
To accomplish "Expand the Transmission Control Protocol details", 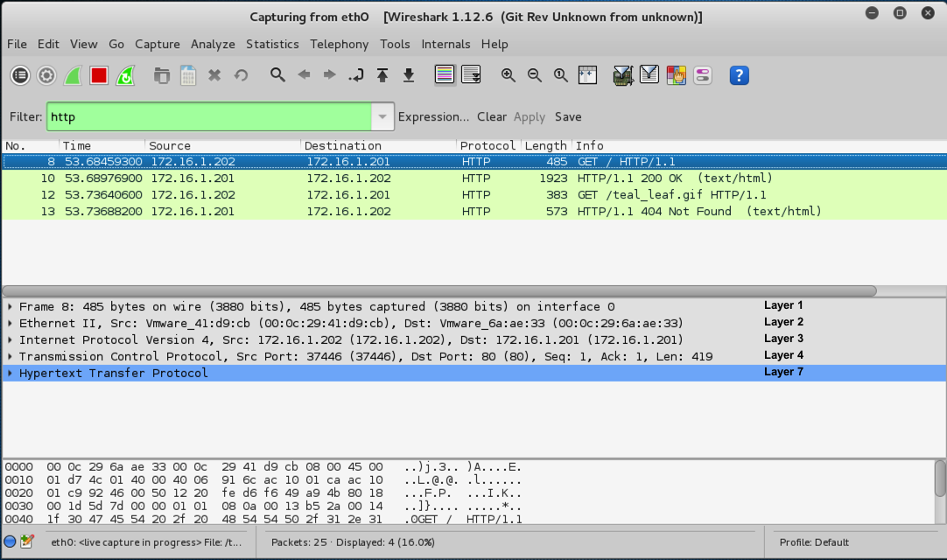I will (x=10, y=357).
